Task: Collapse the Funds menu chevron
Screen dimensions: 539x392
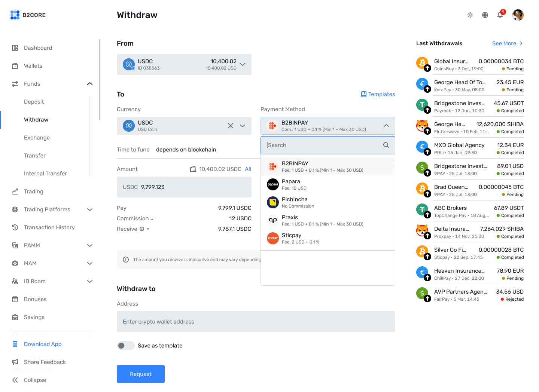Action: 90,84
